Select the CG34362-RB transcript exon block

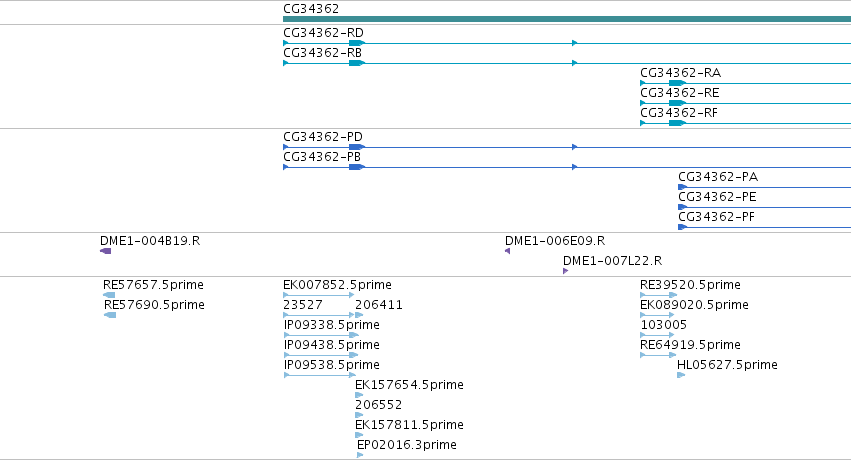(x=357, y=63)
